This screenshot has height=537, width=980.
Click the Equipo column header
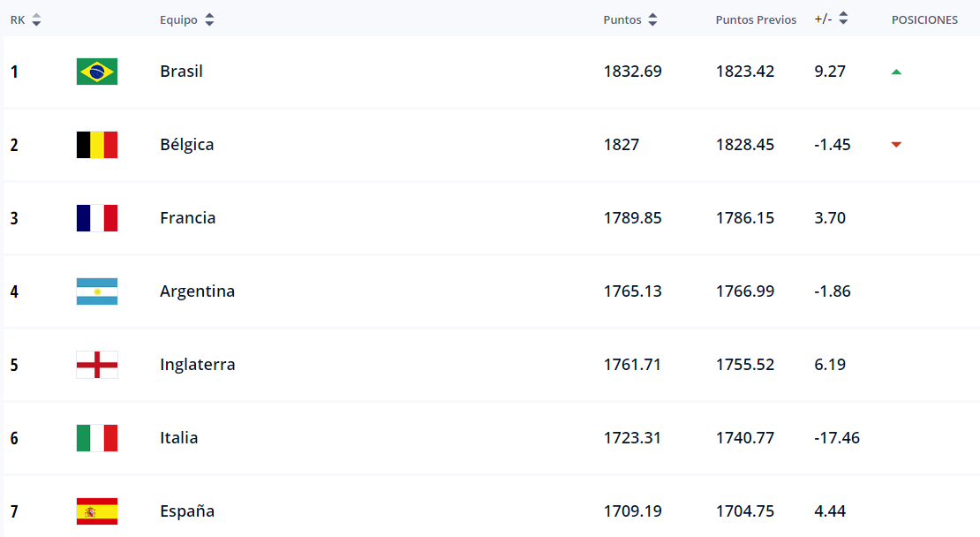tap(178, 19)
